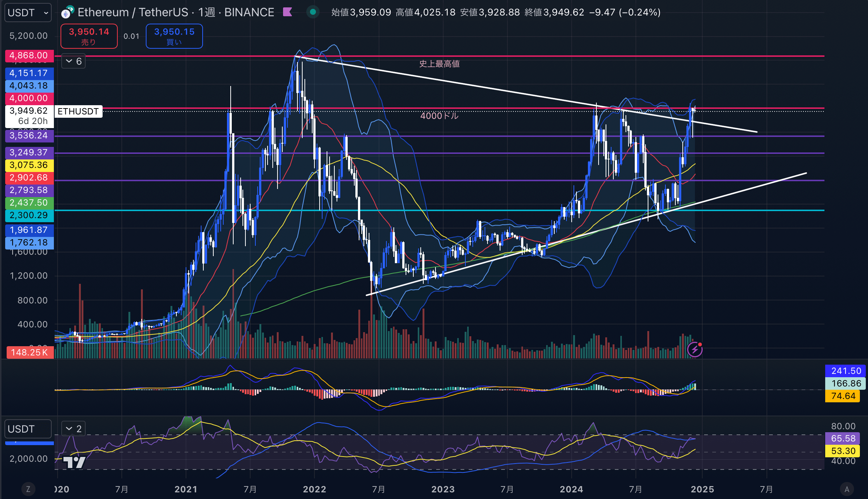Click the 3,950.14 sell button

[x=89, y=36]
